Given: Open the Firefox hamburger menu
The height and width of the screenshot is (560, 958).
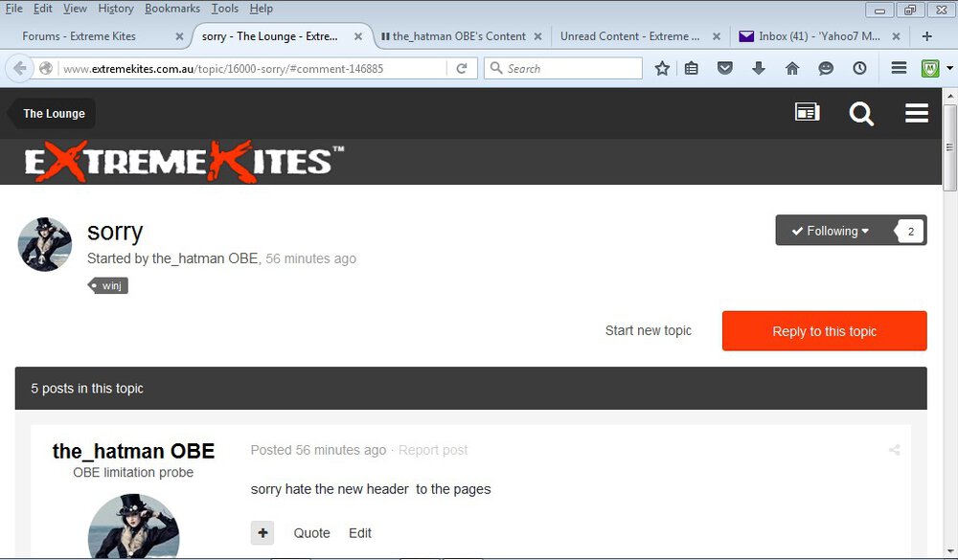Looking at the screenshot, I should point(899,69).
